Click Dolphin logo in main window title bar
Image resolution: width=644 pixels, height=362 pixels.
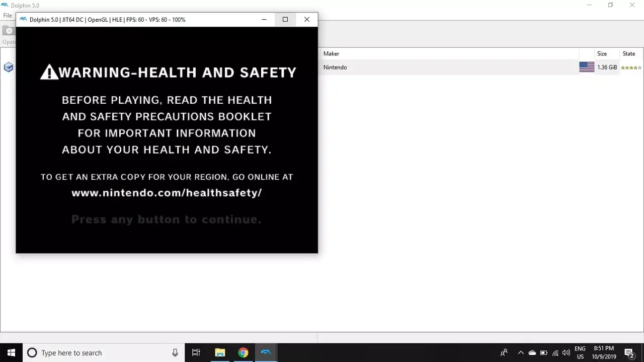tap(5, 5)
